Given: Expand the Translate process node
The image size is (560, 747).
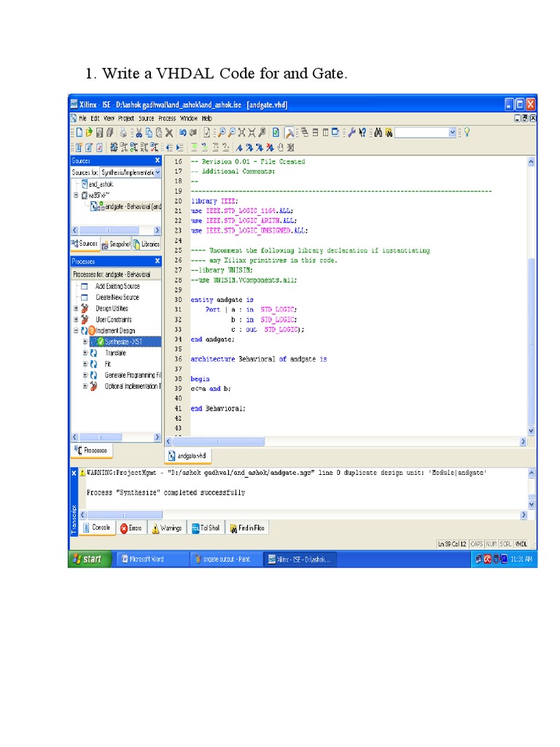Looking at the screenshot, I should coord(85,353).
